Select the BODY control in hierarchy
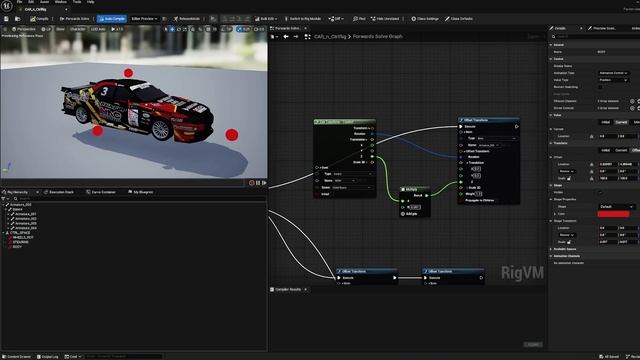The width and height of the screenshot is (640, 360). 17,247
